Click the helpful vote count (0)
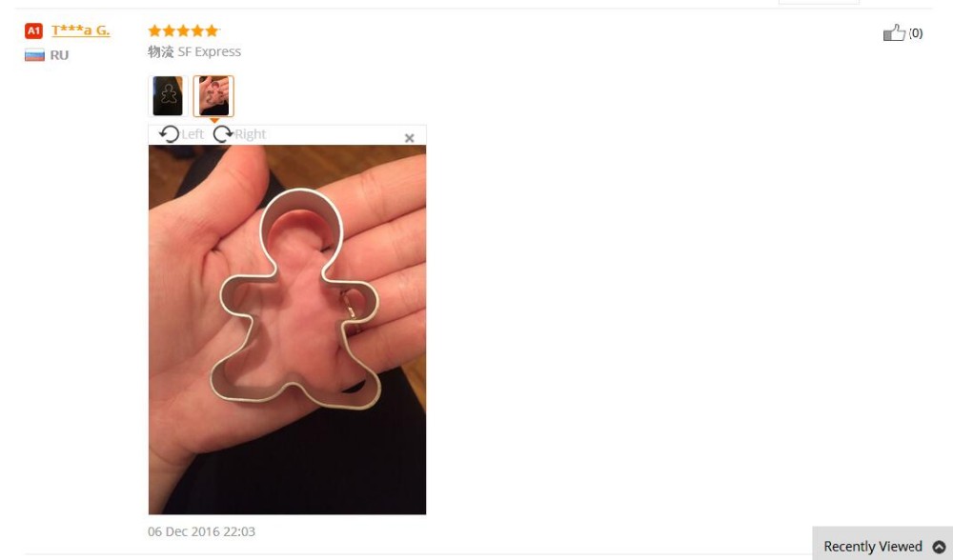 click(915, 33)
